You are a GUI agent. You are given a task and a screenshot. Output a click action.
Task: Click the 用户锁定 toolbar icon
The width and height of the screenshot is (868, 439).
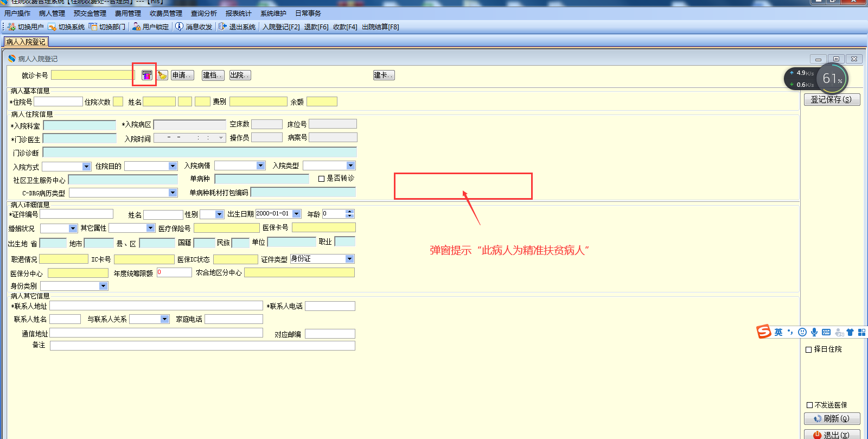[136, 27]
